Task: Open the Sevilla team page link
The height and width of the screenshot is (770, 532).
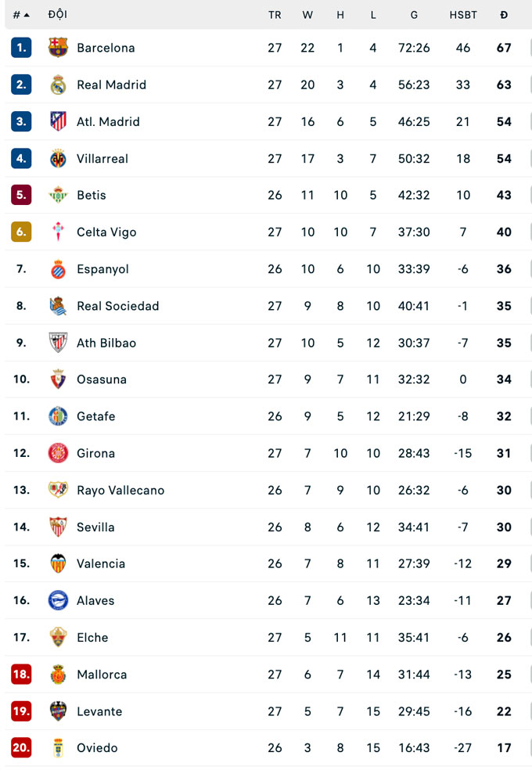Action: pyautogui.click(x=95, y=527)
